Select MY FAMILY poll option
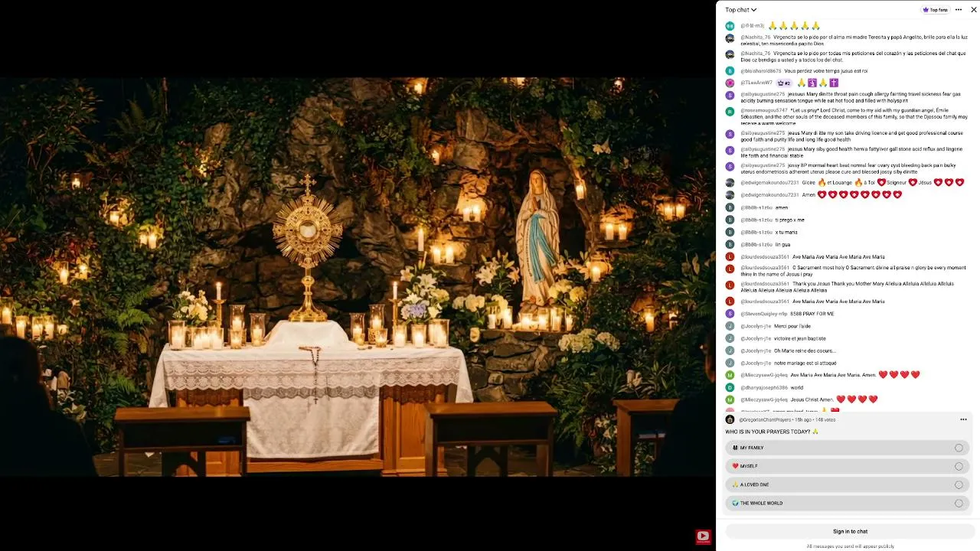 [x=848, y=448]
